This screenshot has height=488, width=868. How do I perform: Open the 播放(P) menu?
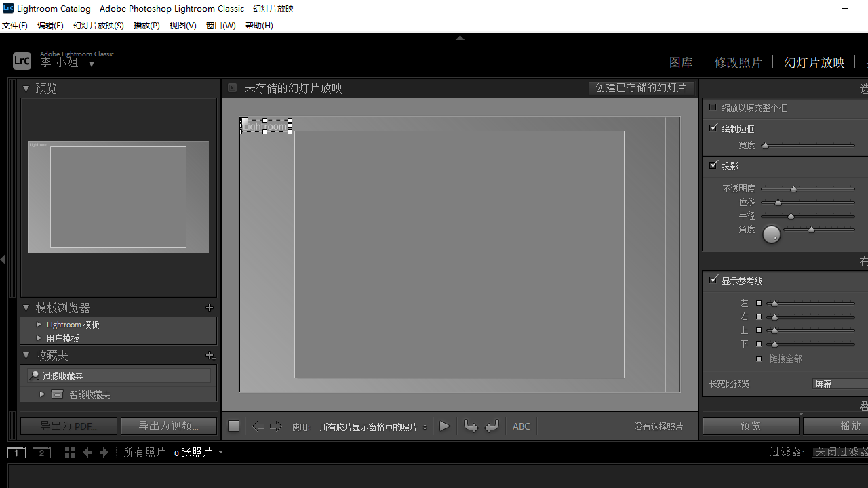[x=146, y=26]
